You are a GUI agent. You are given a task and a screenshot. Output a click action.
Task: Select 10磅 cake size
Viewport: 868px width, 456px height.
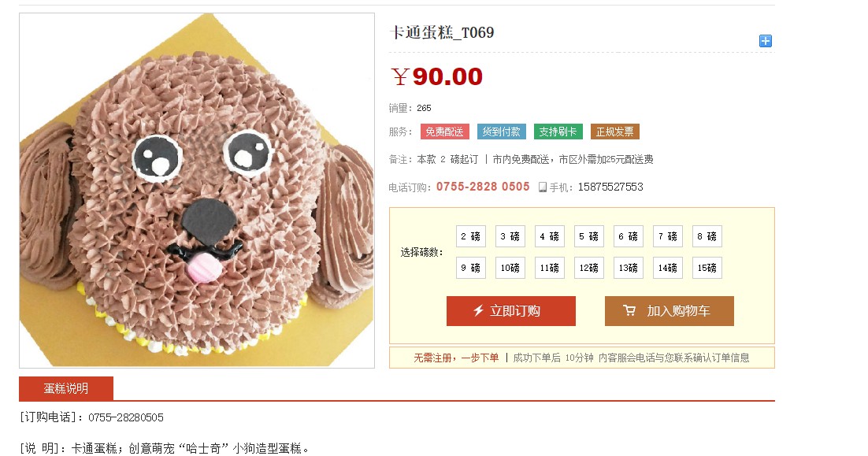click(x=510, y=268)
